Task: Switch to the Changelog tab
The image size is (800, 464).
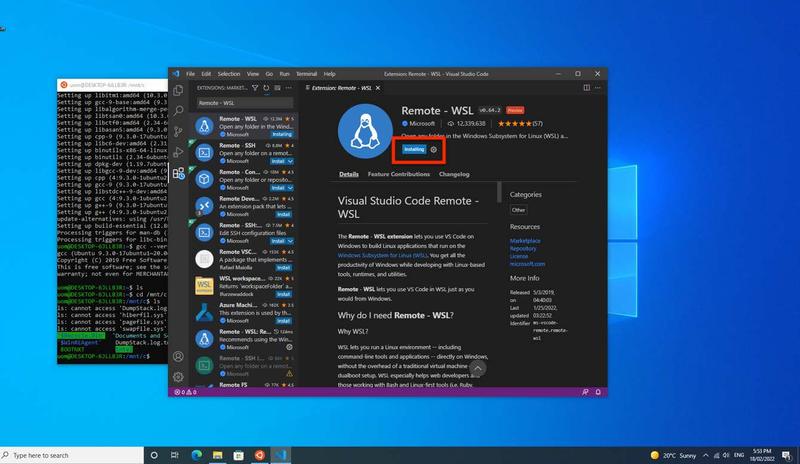Action: click(x=454, y=174)
